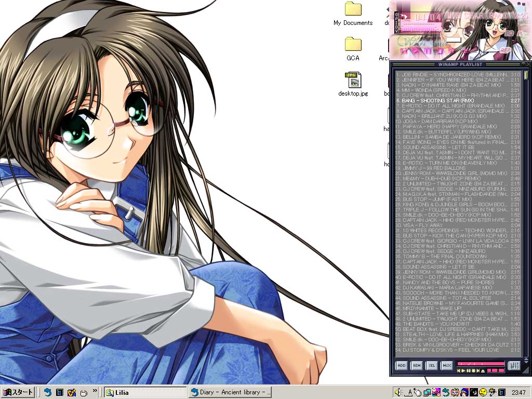Click the N/A labeled tray icon
Screen dimensions: 532x399
pyautogui.click(x=455, y=393)
